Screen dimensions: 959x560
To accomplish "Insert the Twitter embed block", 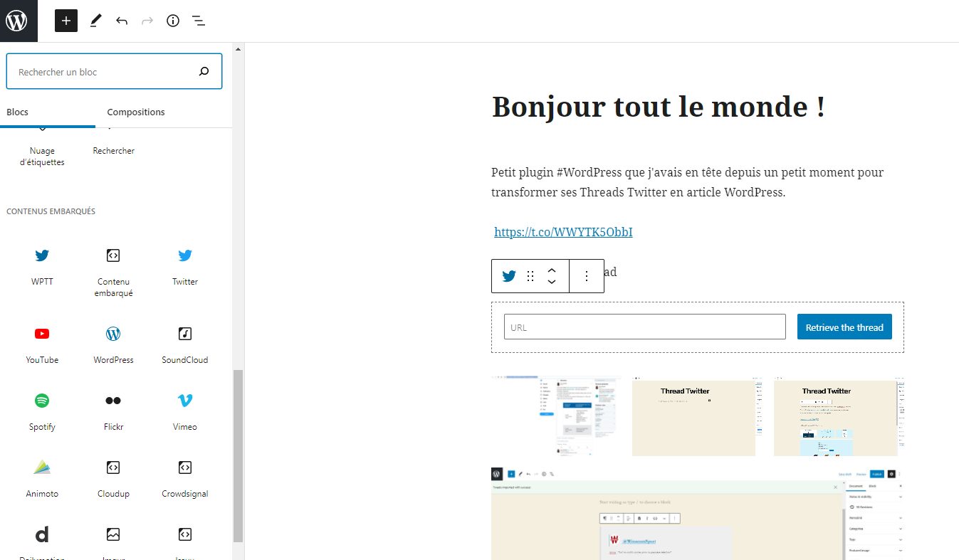I will (185, 267).
